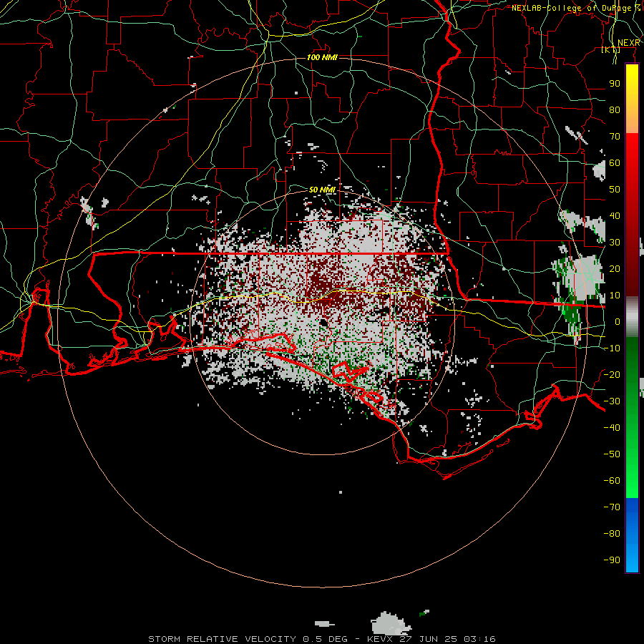This screenshot has height=644, width=644.
Task: Click the 80 value on the velocity scale
Action: (615, 109)
